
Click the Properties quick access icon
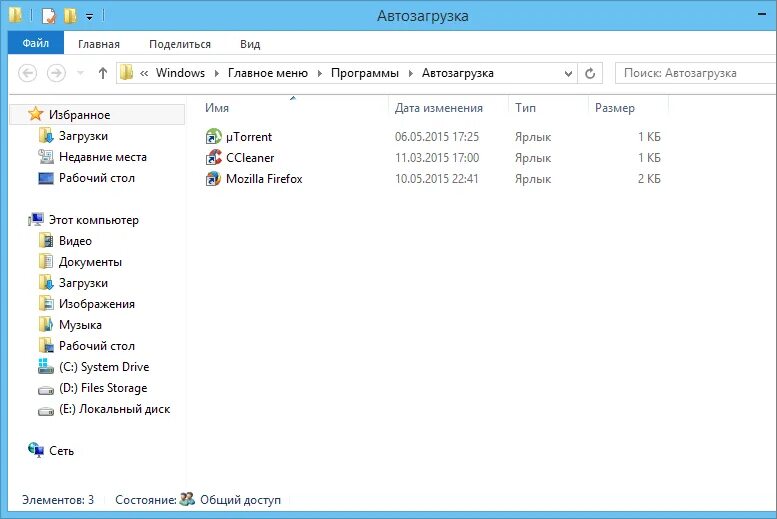click(x=49, y=16)
